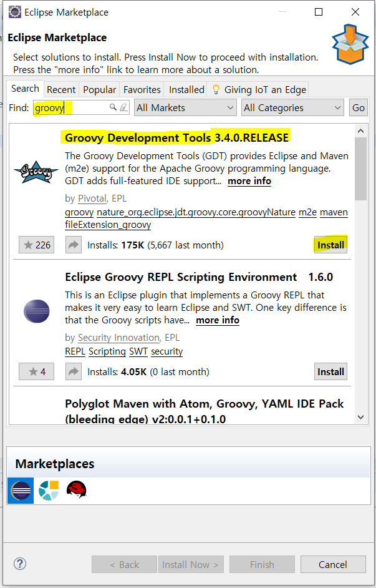This screenshot has width=376, height=588.
Task: Open the Eclipse Marketplace catalog icon
Action: pyautogui.click(x=21, y=491)
